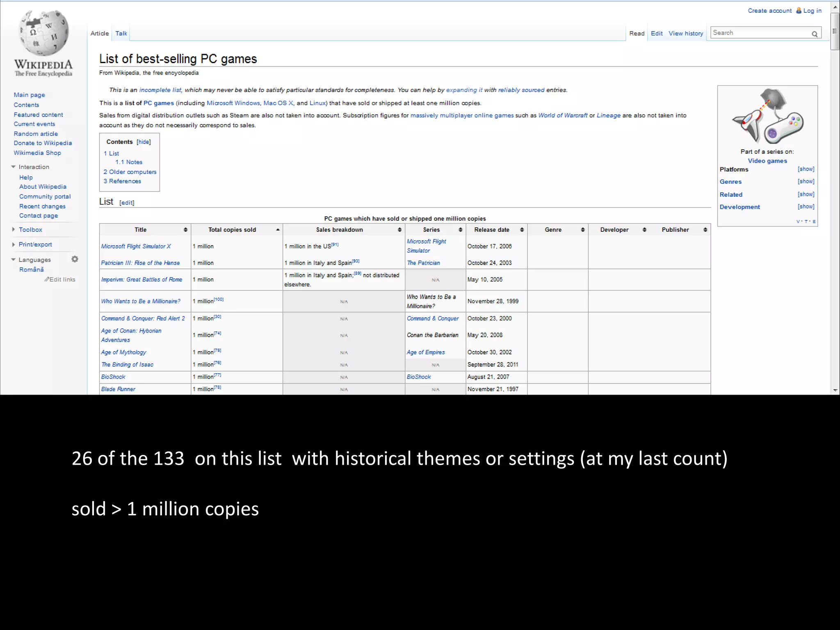Open the Recent changes link

(x=42, y=206)
